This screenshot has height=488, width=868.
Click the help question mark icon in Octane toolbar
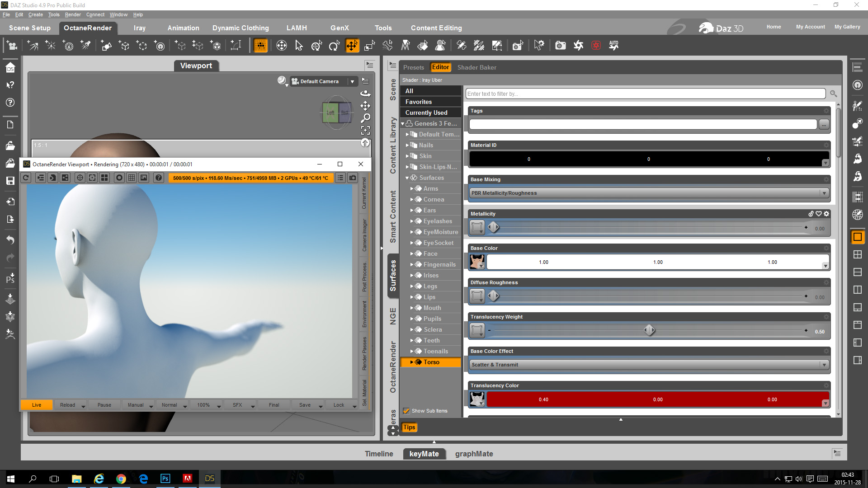tap(159, 178)
